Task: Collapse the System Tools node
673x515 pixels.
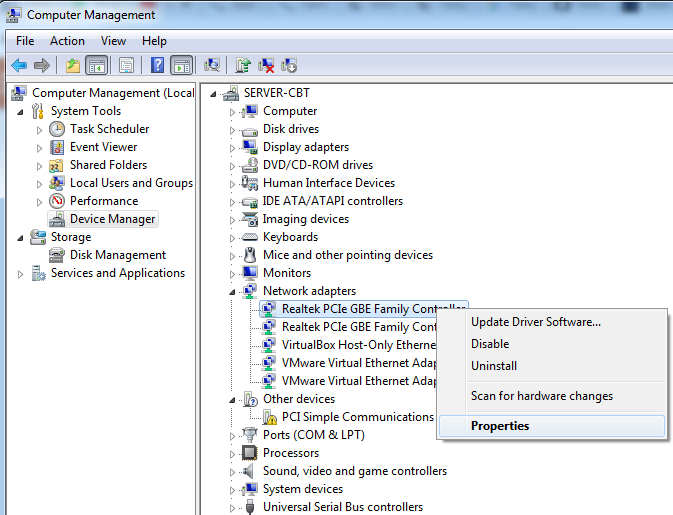Action: tap(20, 112)
